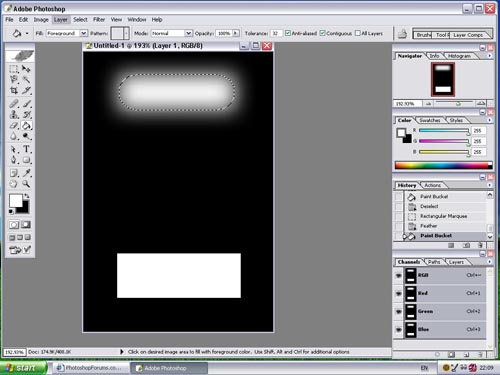Select the Zoom tool
The height and width of the screenshot is (375, 500).
coord(26,184)
